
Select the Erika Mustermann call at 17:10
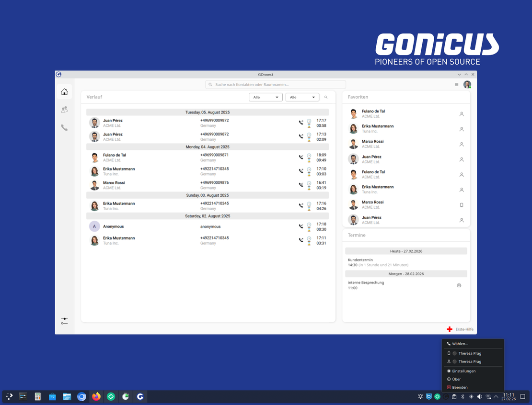[x=208, y=171]
